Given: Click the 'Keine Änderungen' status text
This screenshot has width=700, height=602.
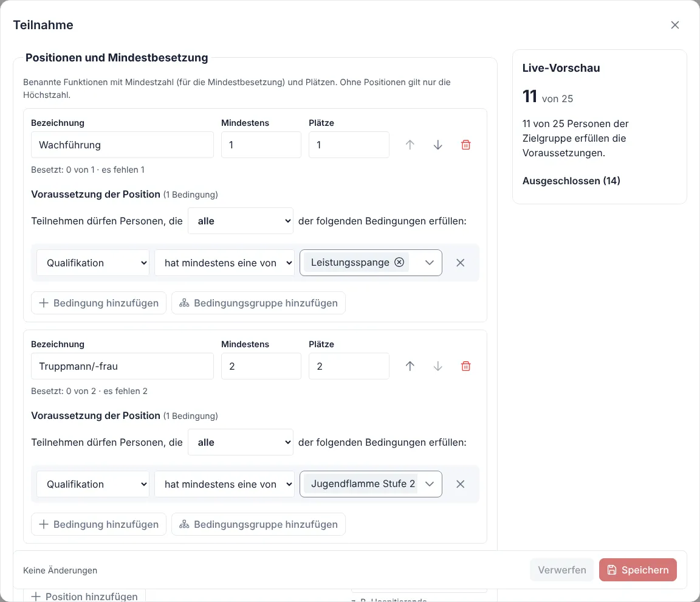Looking at the screenshot, I should pos(60,570).
